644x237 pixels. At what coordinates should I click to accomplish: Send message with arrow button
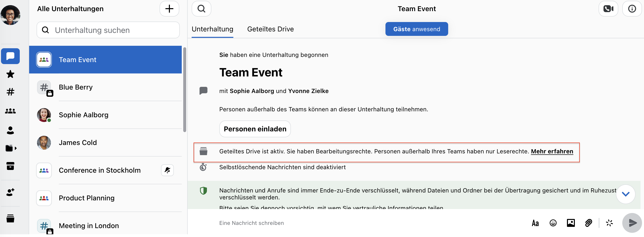click(632, 223)
